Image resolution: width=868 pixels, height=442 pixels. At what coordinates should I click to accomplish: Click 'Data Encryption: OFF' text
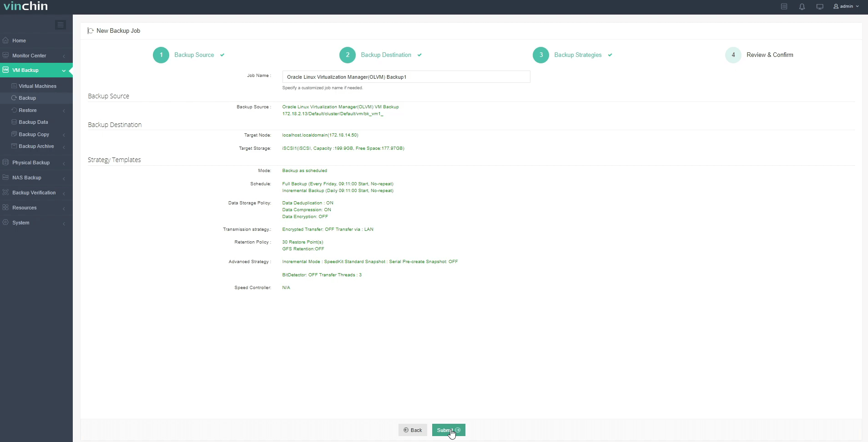305,217
